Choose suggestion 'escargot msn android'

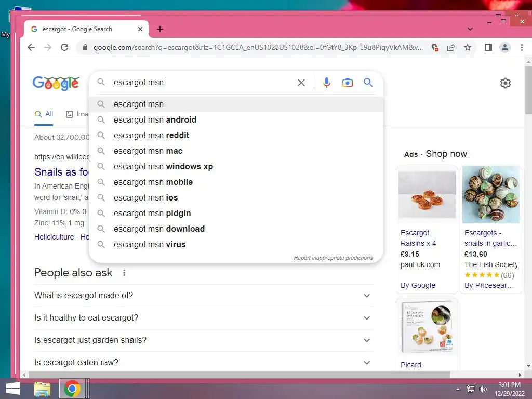coord(236,120)
